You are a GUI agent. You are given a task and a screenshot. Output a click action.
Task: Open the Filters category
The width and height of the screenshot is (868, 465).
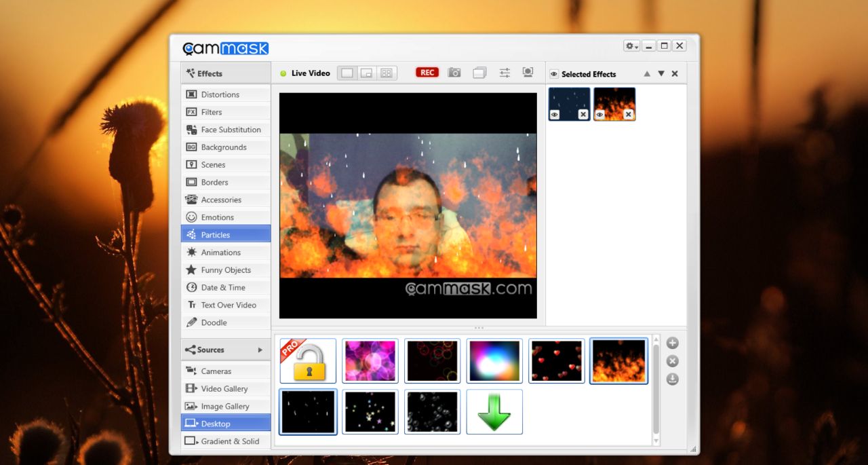tap(226, 112)
